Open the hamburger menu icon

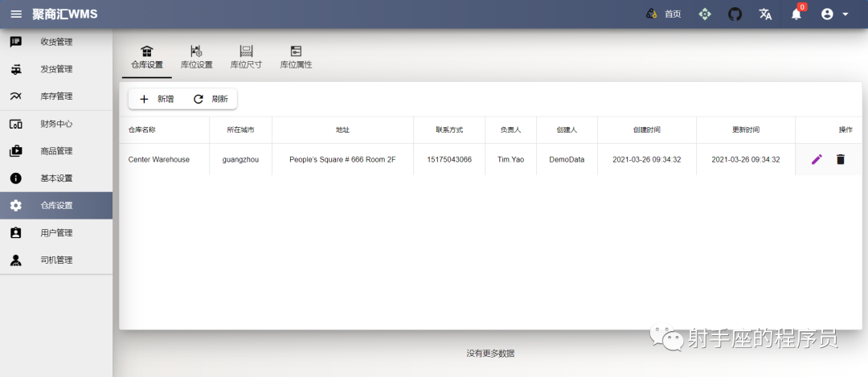click(16, 14)
